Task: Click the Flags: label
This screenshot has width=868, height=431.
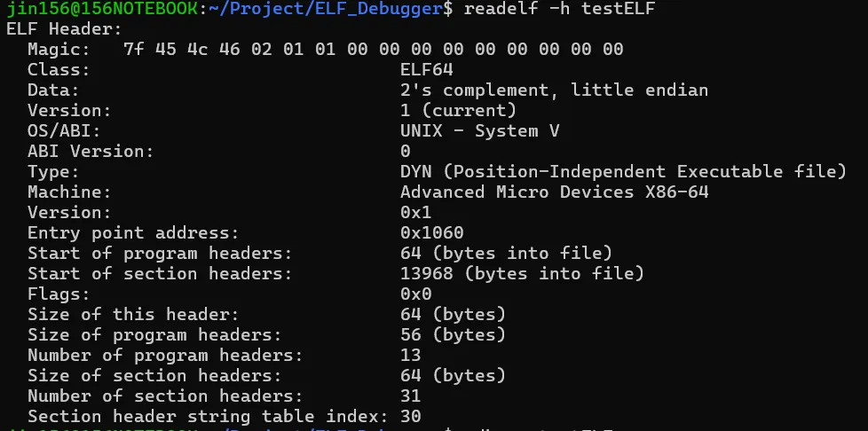Action: tap(58, 294)
